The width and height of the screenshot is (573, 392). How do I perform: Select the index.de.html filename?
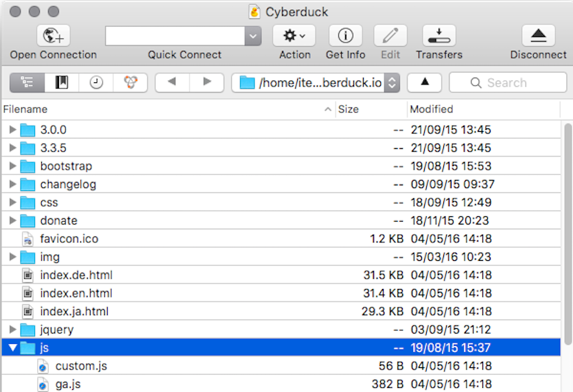point(76,275)
